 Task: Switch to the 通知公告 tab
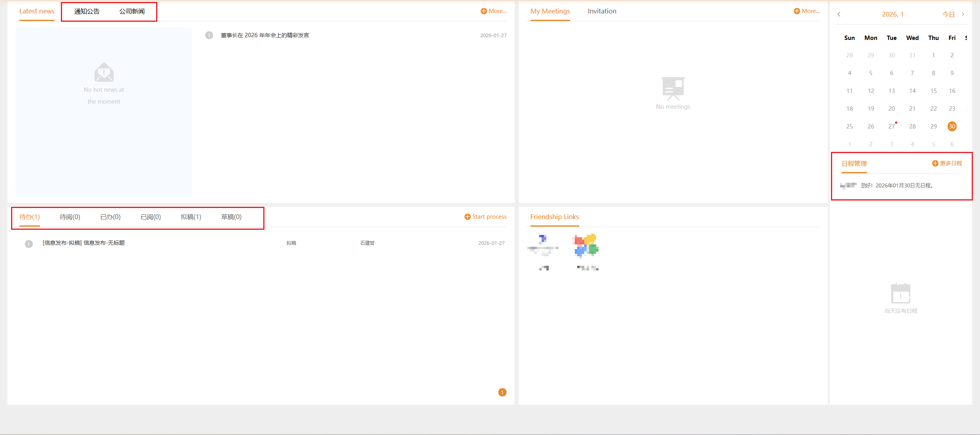click(x=87, y=11)
